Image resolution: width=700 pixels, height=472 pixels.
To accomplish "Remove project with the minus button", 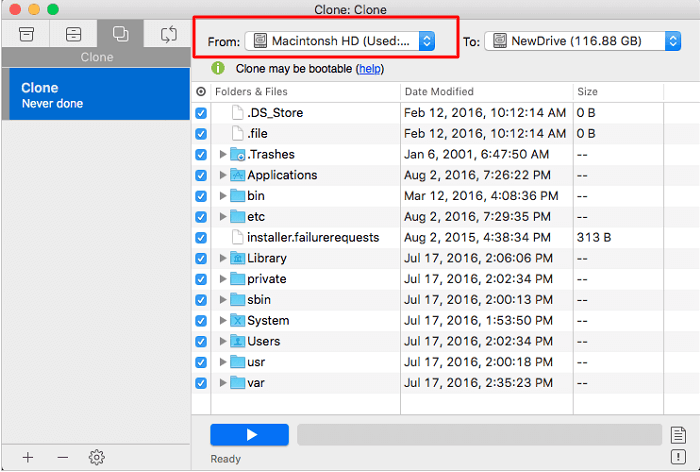I will pos(62,457).
